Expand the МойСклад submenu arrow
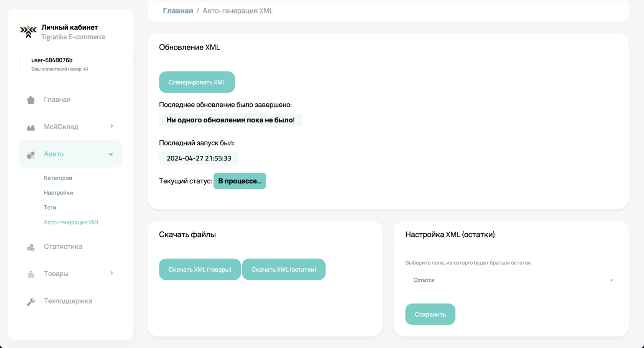The image size is (644, 348). pyautogui.click(x=112, y=126)
